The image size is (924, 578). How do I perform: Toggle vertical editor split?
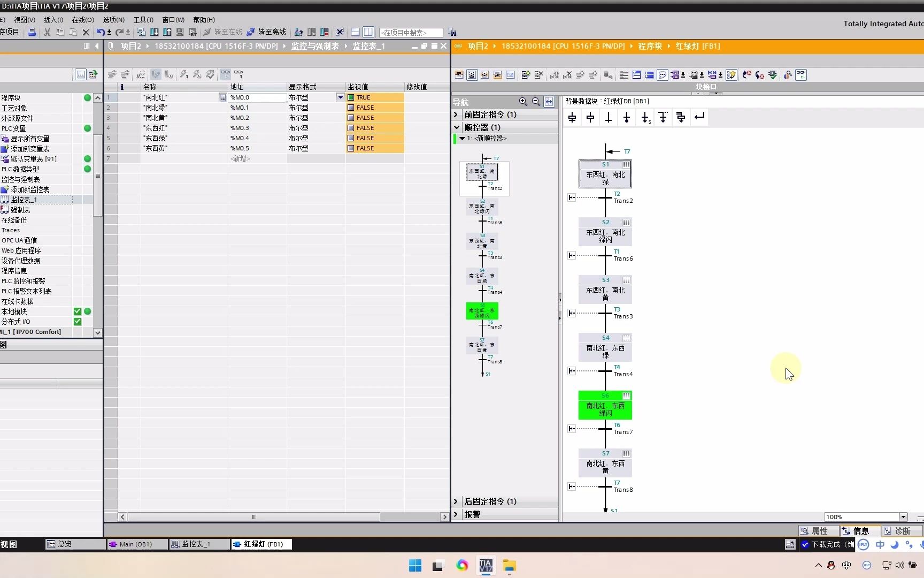(x=368, y=32)
